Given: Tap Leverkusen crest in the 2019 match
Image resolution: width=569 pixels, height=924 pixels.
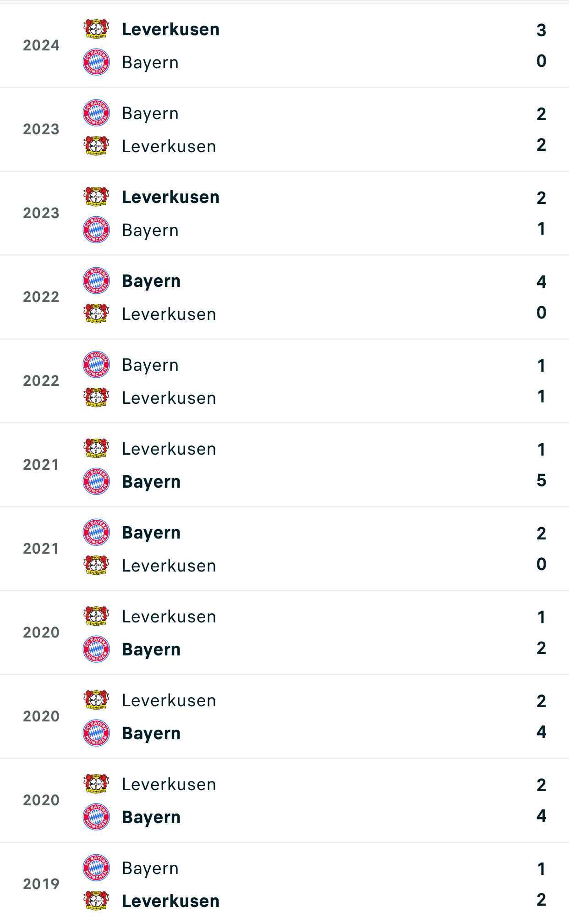Looking at the screenshot, I should click(x=96, y=901).
